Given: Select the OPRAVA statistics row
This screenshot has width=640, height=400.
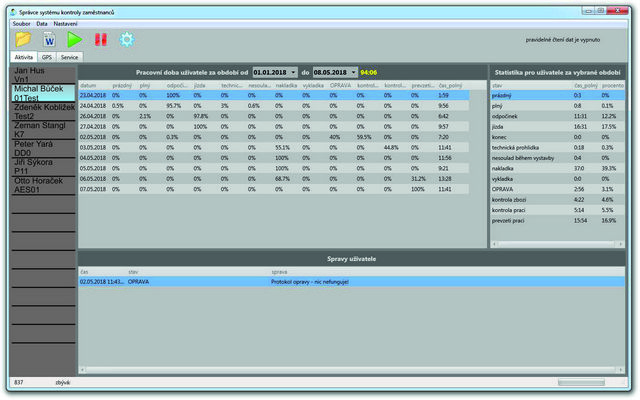Looking at the screenshot, I should coord(558,189).
